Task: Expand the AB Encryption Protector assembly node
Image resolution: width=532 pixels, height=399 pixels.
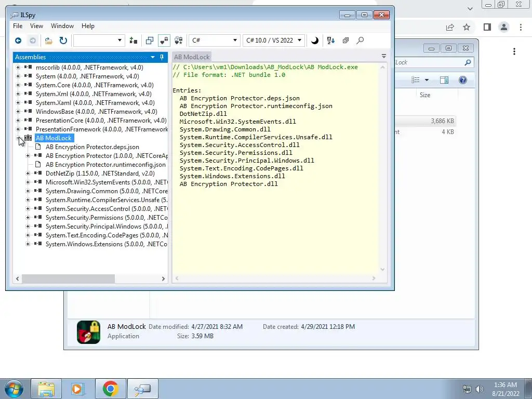Action: click(x=28, y=156)
